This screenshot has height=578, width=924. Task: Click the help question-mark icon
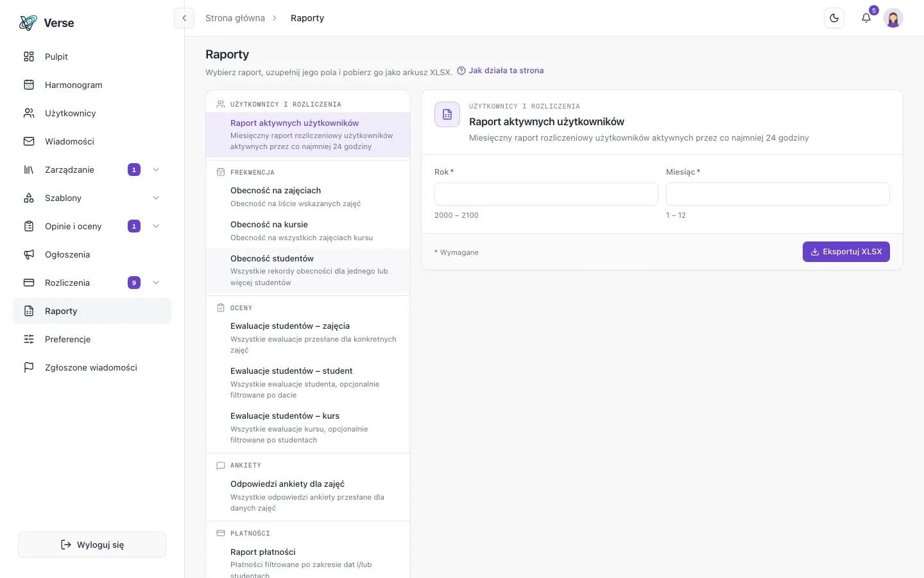coord(461,71)
